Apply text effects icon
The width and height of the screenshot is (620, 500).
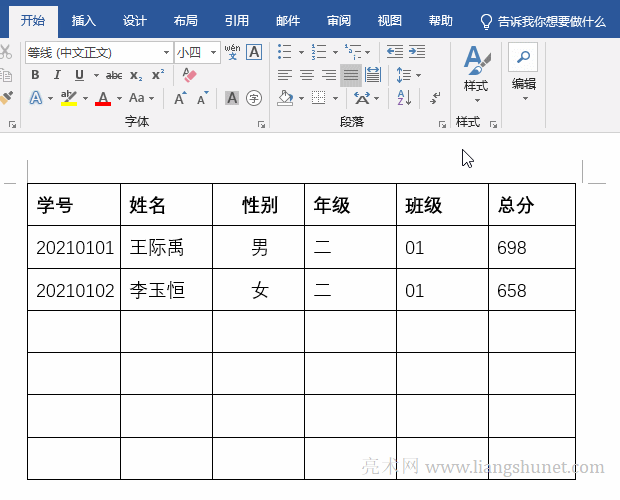tap(36, 98)
